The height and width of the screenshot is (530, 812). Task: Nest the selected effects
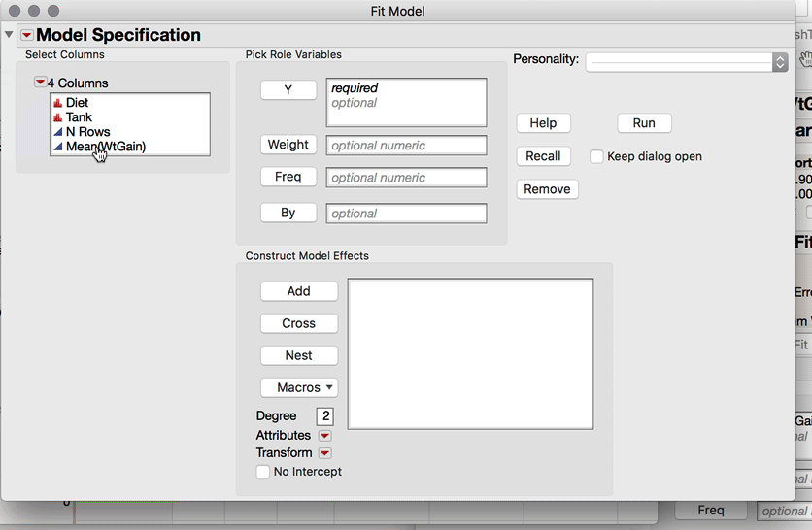(299, 355)
